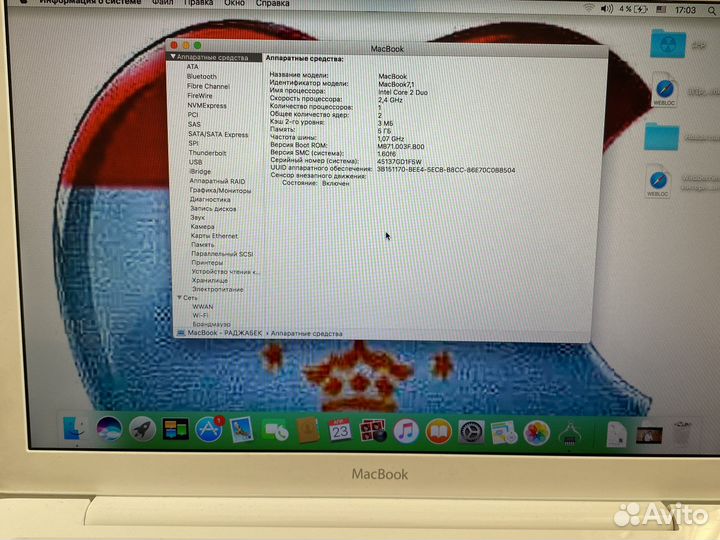
Task: Click the input language flag icon
Action: [661, 10]
